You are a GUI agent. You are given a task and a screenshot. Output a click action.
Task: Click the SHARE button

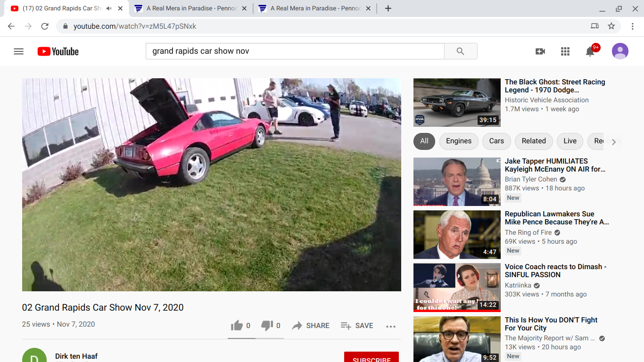click(311, 326)
